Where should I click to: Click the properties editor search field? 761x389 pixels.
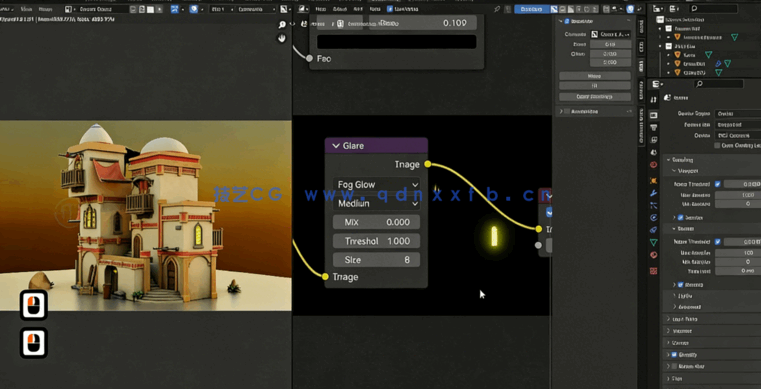point(718,84)
